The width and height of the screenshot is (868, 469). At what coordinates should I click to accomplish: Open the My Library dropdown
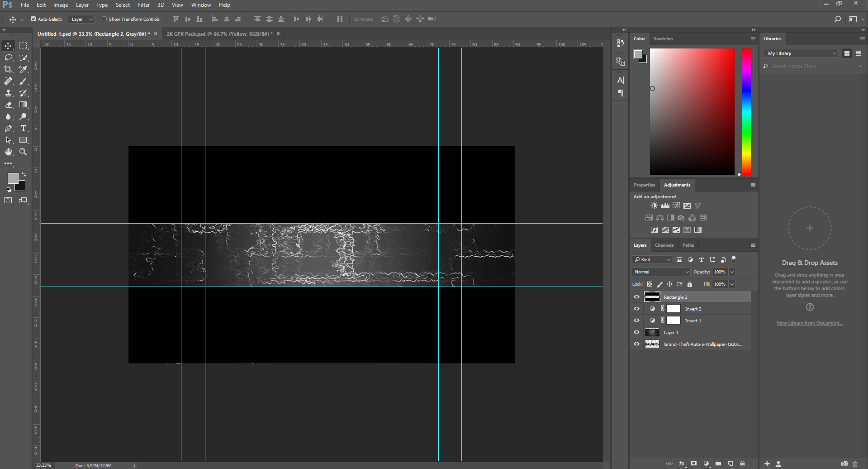point(801,53)
